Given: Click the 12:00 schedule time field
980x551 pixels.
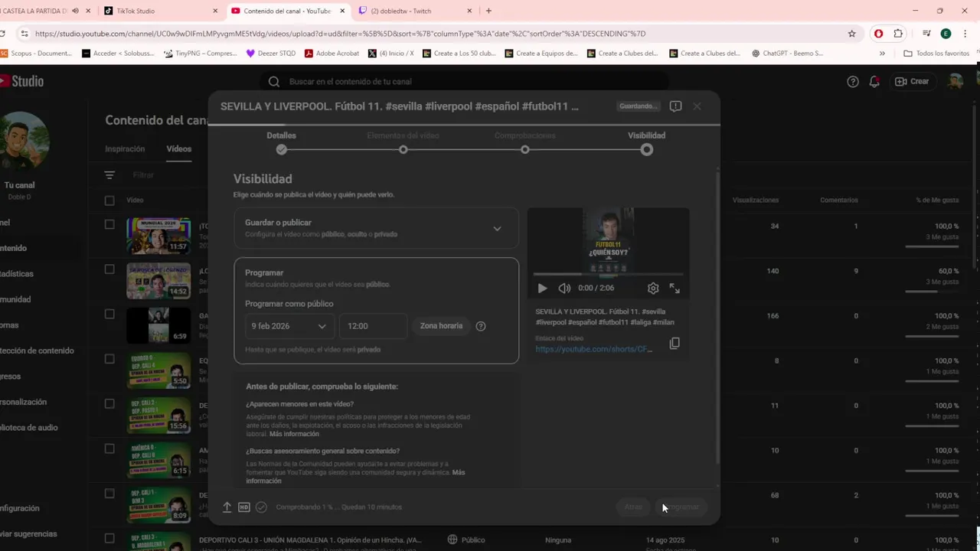Looking at the screenshot, I should click(x=373, y=326).
